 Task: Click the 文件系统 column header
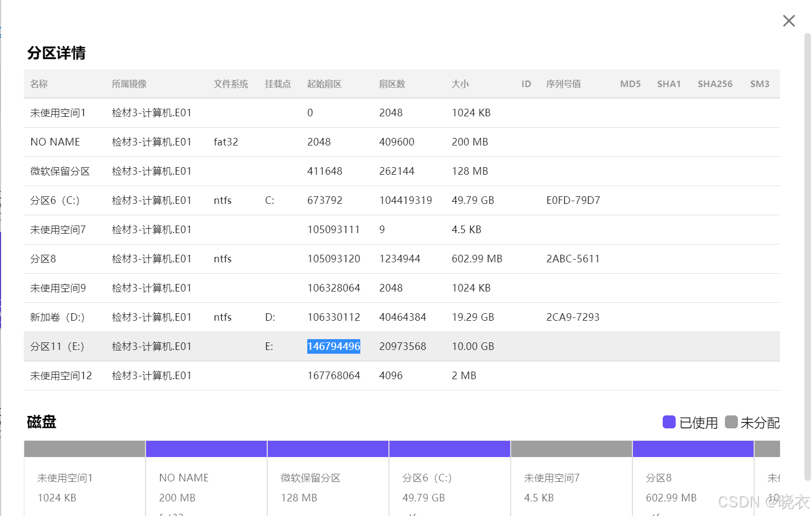point(231,84)
